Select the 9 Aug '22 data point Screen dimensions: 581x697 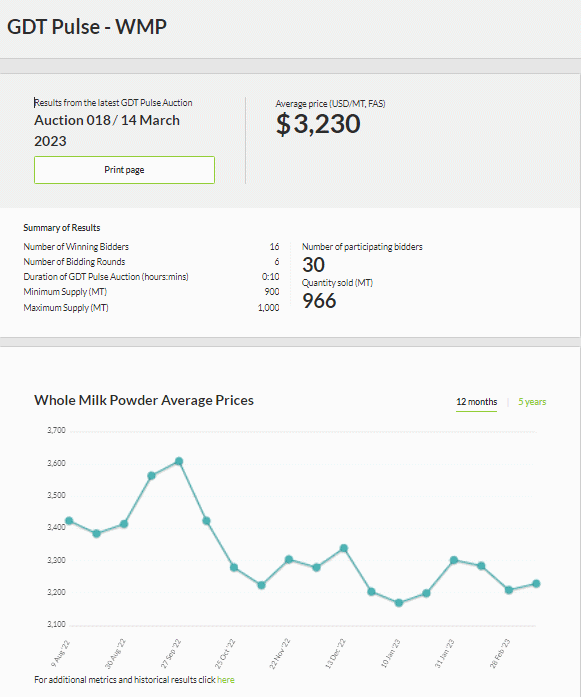click(69, 521)
